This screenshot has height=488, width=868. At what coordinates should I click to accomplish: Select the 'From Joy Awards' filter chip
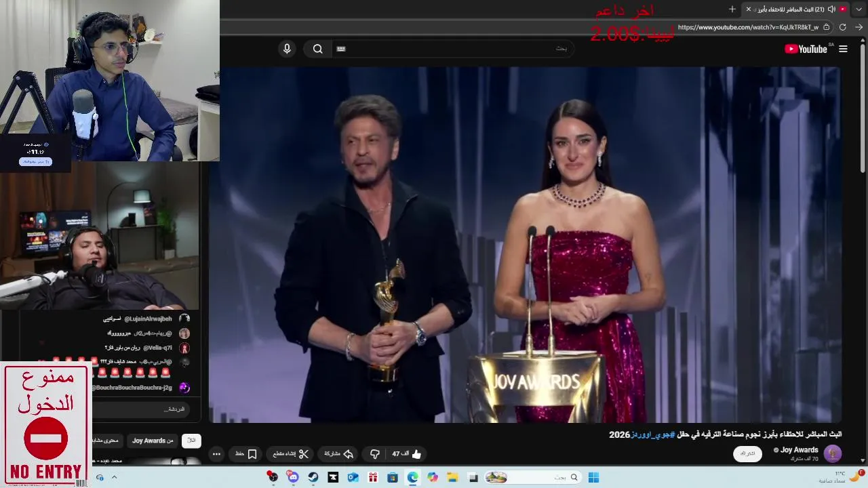pos(153,441)
